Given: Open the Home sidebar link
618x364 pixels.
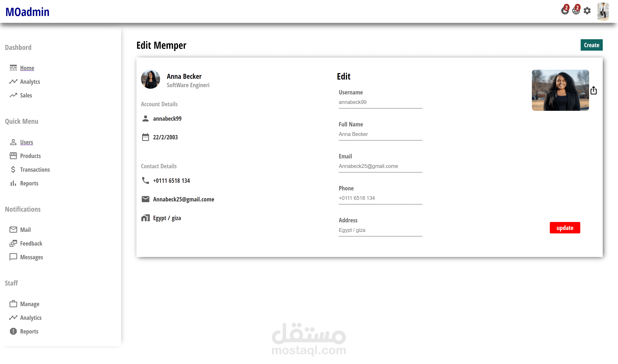Looking at the screenshot, I should pyautogui.click(x=27, y=68).
